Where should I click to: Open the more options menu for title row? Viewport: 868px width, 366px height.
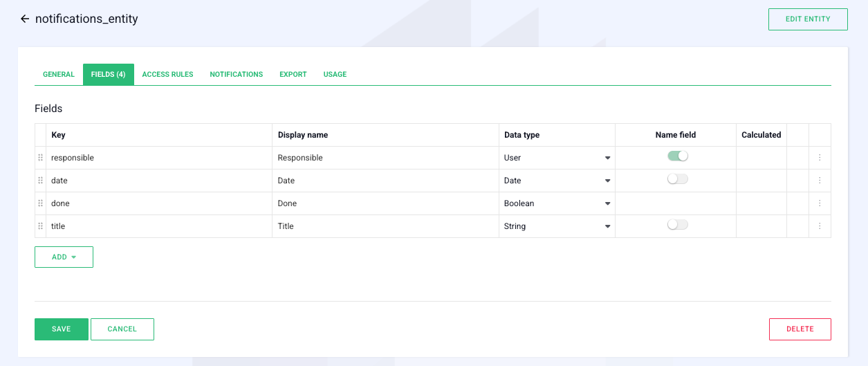click(x=820, y=226)
